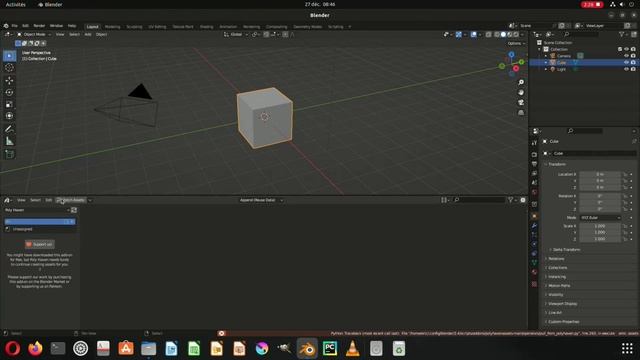The image size is (640, 360).
Task: Select the Select Box tool in viewport toolbar
Action: pyautogui.click(x=9, y=56)
